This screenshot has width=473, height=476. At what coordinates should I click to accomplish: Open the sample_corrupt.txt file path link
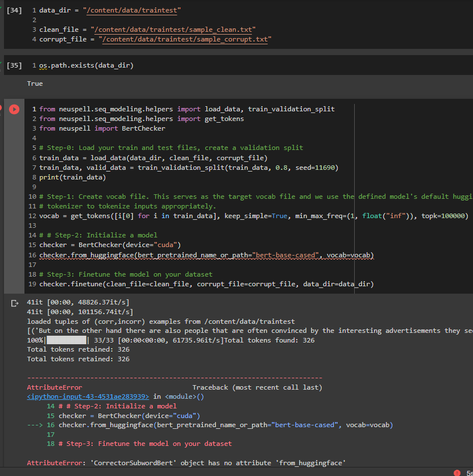[185, 39]
